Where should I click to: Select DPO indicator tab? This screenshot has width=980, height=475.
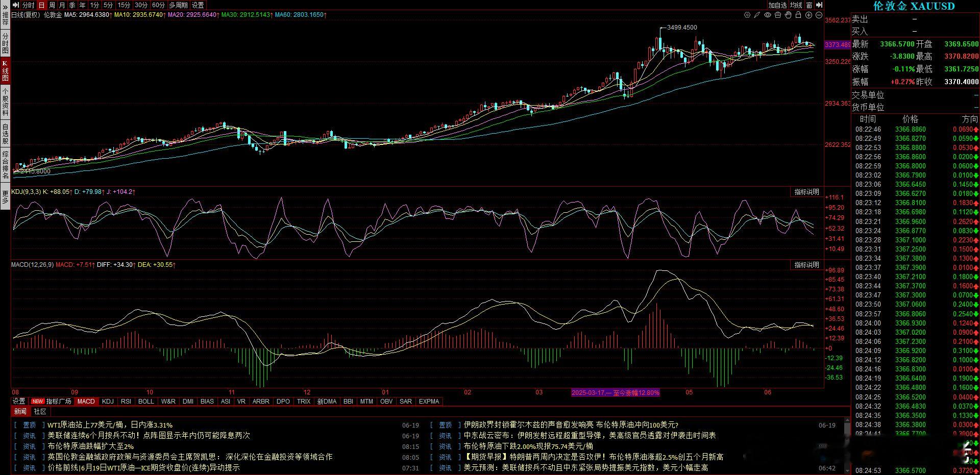[283, 401]
